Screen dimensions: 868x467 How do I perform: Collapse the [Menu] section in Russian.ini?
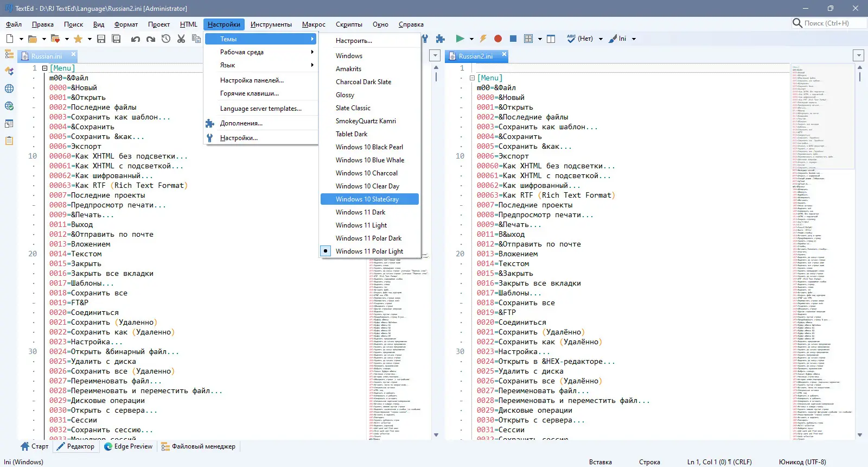tap(45, 68)
